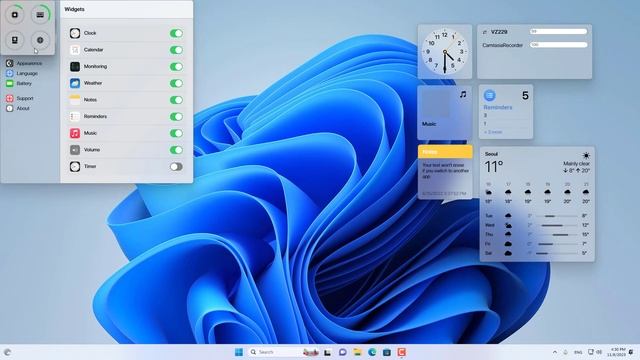Click the bottom-right round monitoring gauge
Screen dimensions: 640x360
(40, 40)
